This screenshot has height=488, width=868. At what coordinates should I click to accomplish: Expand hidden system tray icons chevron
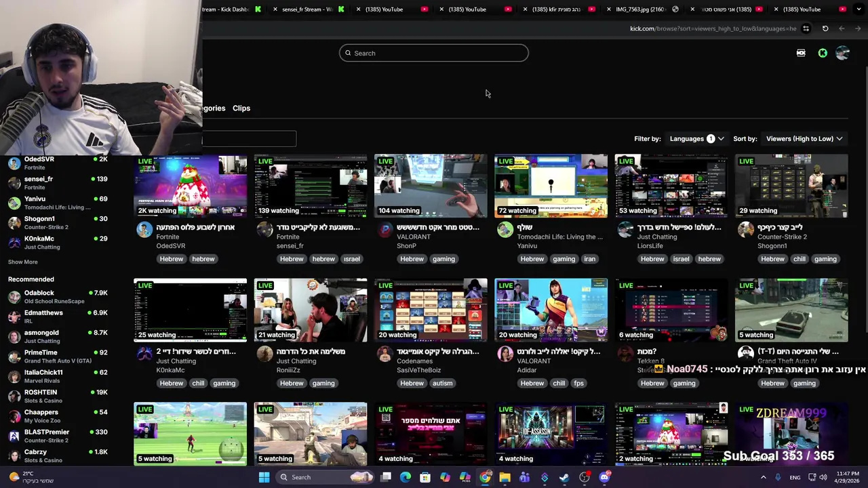coord(764,477)
